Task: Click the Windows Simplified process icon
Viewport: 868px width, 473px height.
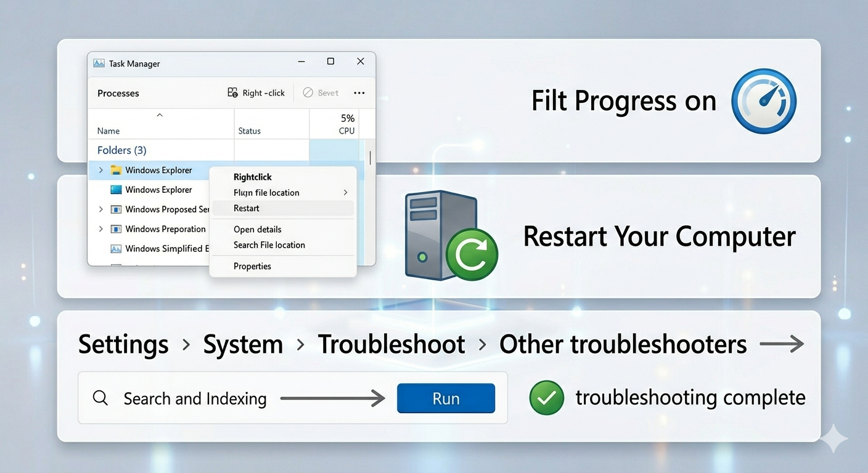Action: pos(116,249)
